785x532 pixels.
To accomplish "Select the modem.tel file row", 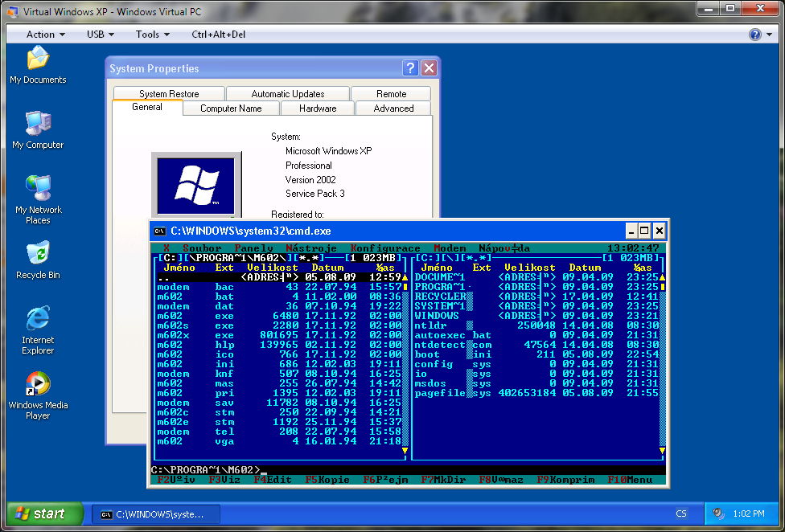I will tap(279, 432).
